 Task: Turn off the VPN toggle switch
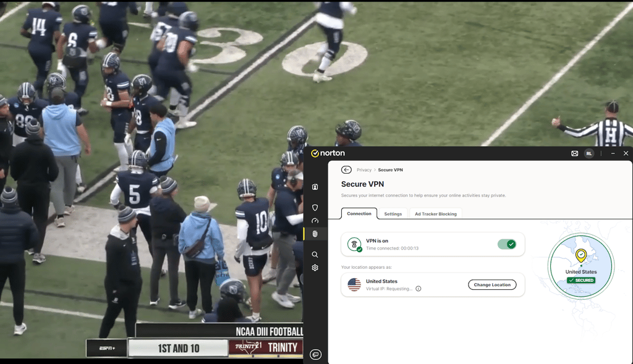coord(507,244)
